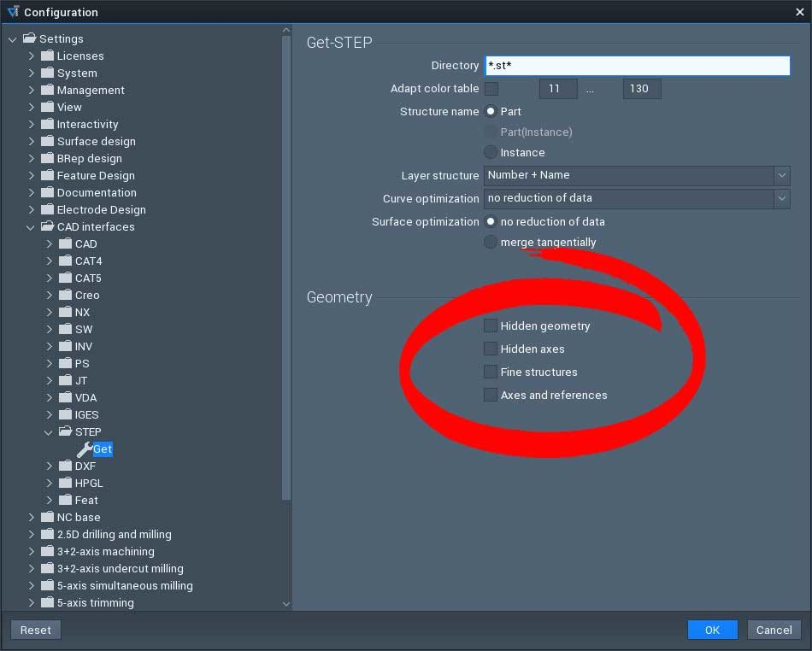
Task: Click the Creo folder icon
Action: coord(65,295)
